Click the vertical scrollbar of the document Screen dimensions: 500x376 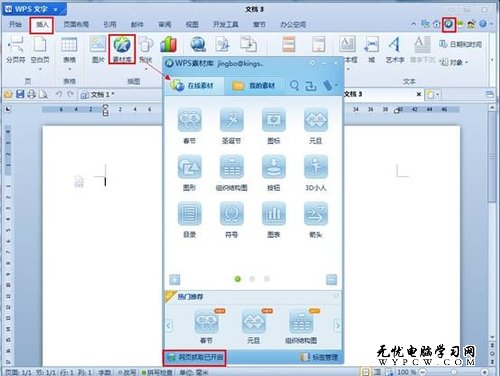[x=492, y=157]
